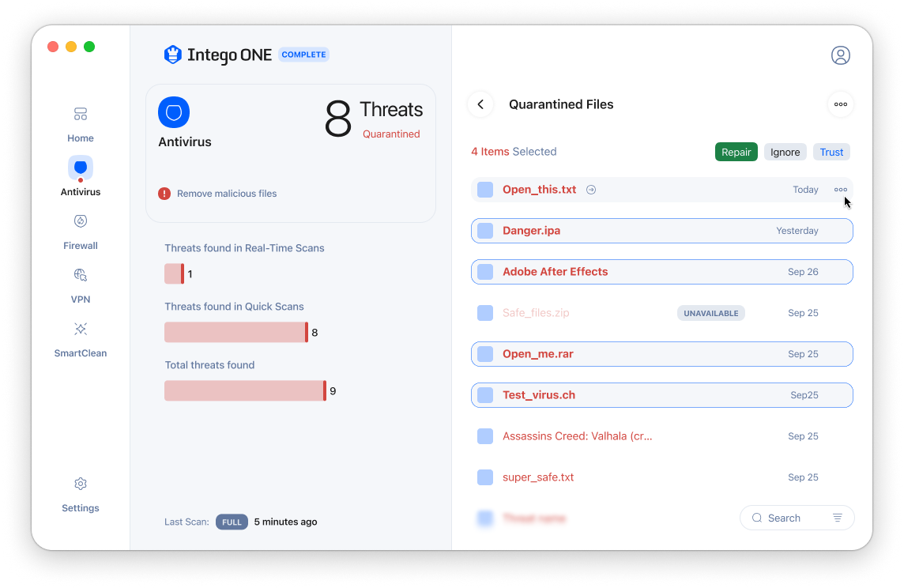The width and height of the screenshot is (904, 588).
Task: Click the blue Antivirus shield badge
Action: pyautogui.click(x=174, y=112)
